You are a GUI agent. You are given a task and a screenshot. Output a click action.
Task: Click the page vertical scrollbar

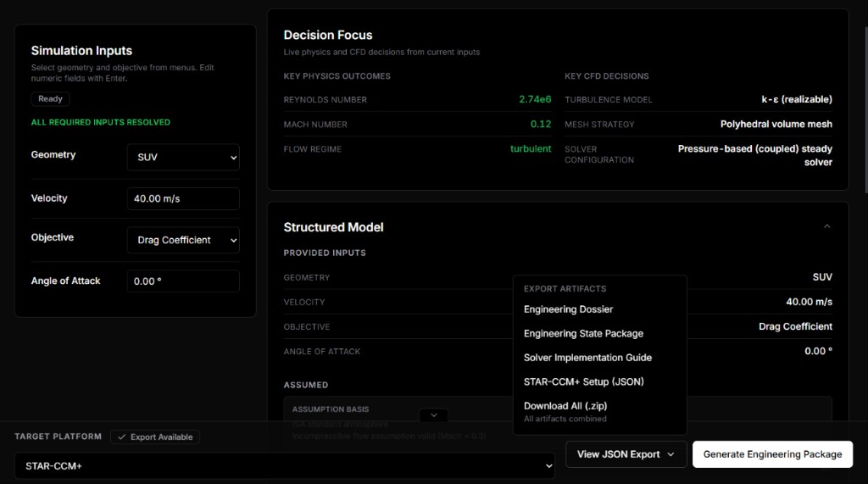click(x=865, y=111)
